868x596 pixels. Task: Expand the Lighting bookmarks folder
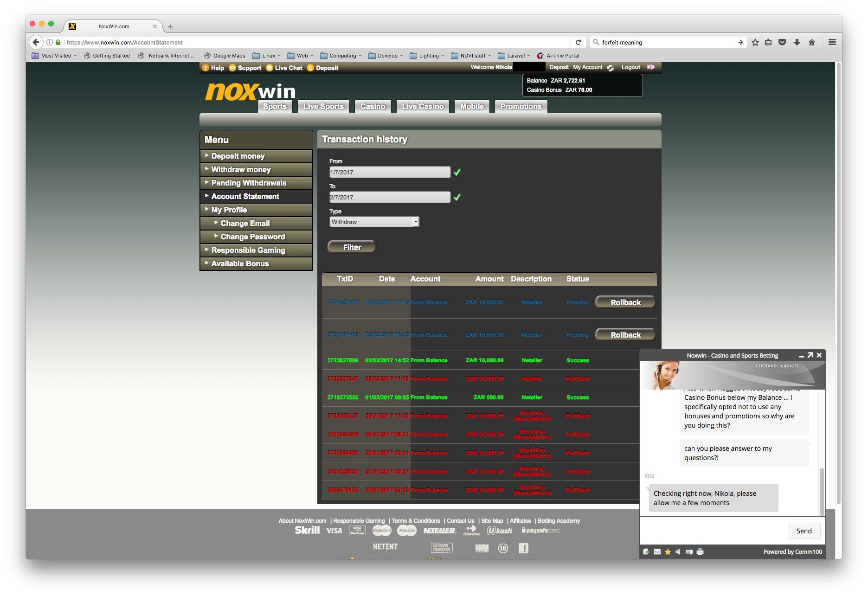(x=427, y=56)
